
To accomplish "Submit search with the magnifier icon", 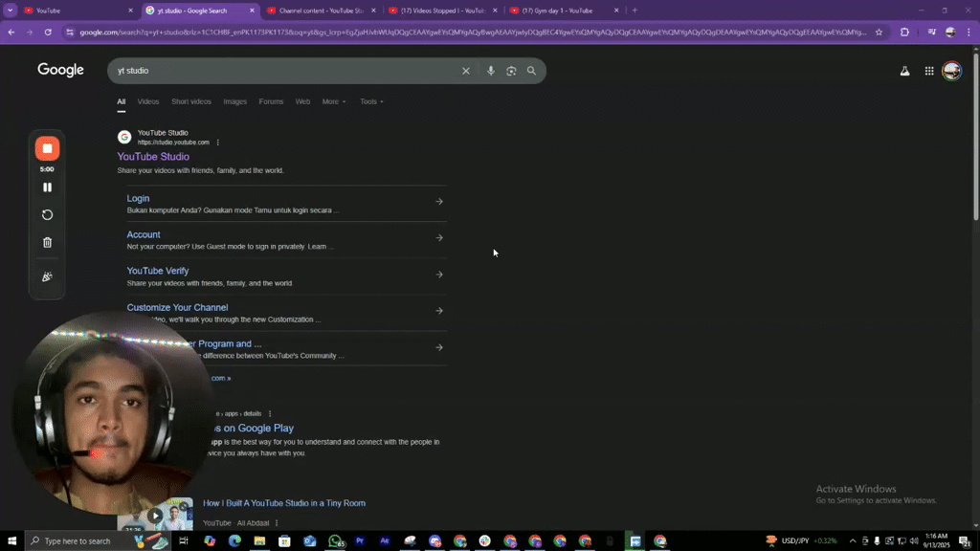I will tap(531, 71).
